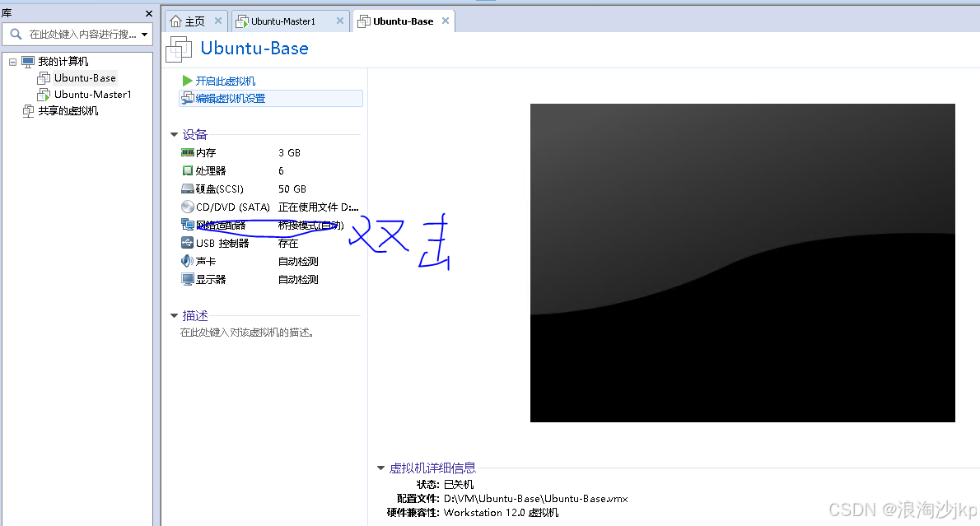
Task: Click the sound card speaker icon
Action: [188, 260]
